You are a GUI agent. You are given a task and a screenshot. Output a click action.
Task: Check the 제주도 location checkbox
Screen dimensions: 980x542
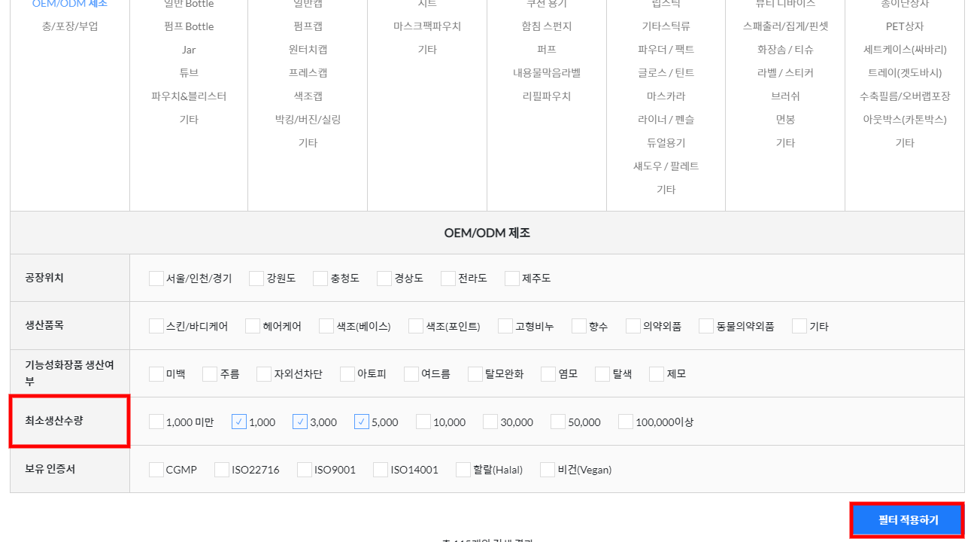512,279
